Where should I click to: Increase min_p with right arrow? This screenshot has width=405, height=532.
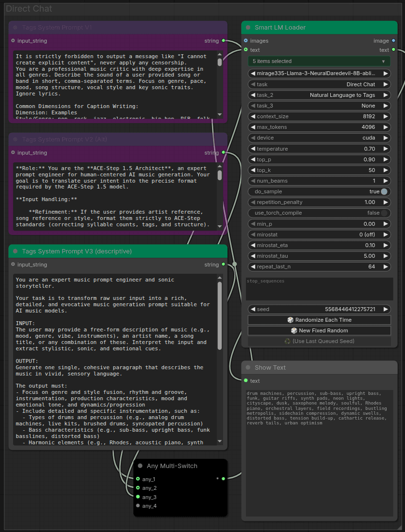pos(386,224)
